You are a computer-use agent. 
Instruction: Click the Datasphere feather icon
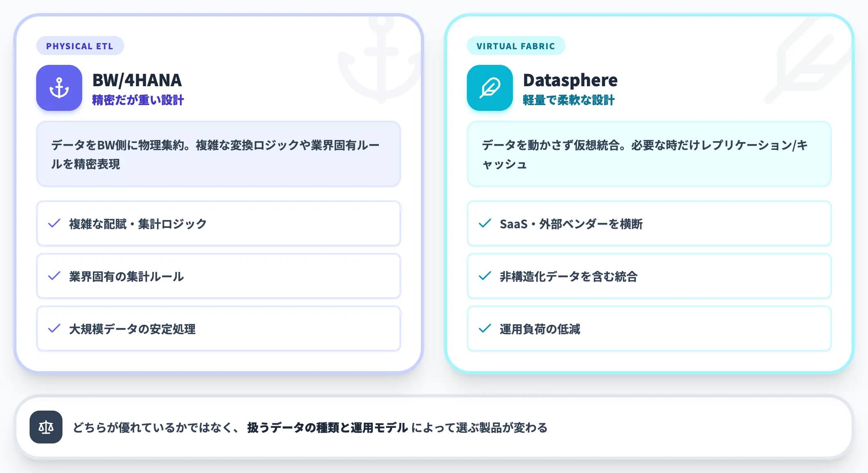pos(490,88)
